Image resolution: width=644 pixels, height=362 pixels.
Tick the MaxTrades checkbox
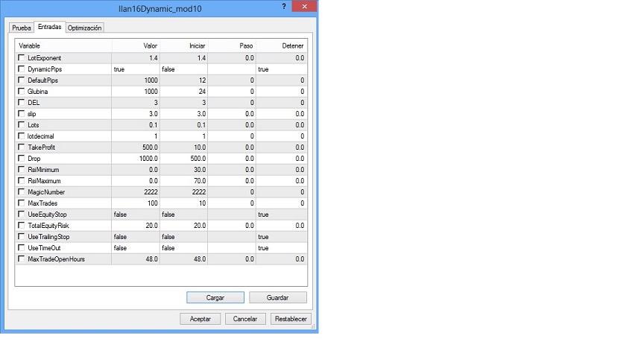pos(21,203)
